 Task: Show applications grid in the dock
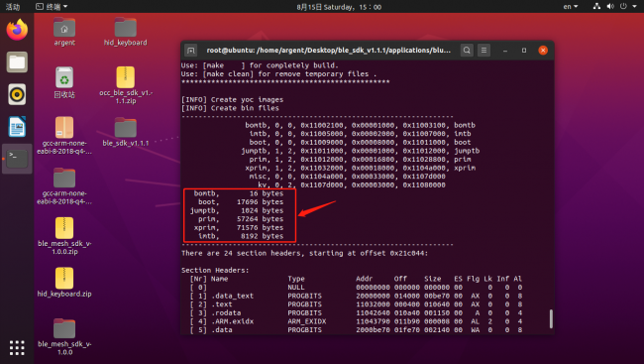click(17, 348)
